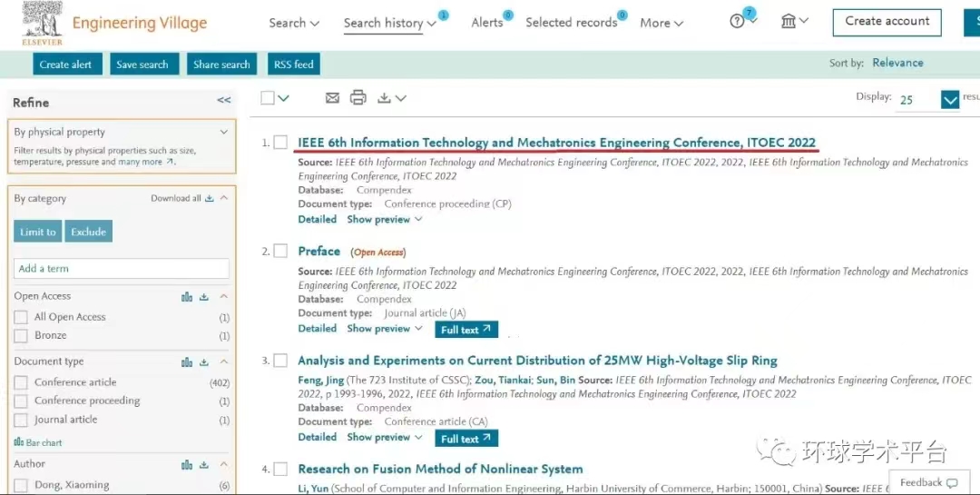
Task: Open the Bar chart link under Document type
Action: tap(38, 442)
